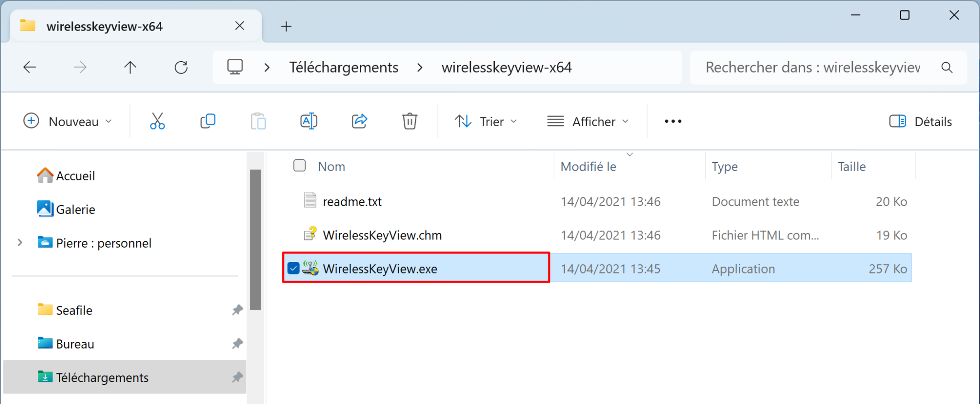The width and height of the screenshot is (980, 404).
Task: Go back using the back arrow
Action: click(x=30, y=67)
